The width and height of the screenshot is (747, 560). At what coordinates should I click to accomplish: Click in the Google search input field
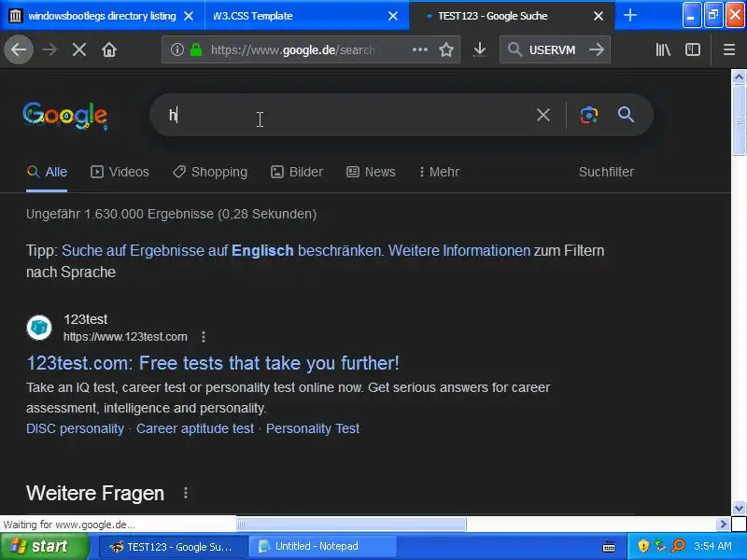(347, 115)
